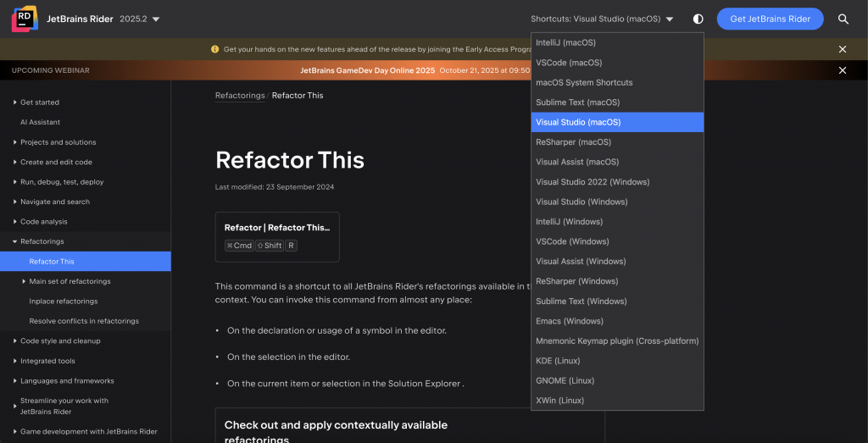The height and width of the screenshot is (443, 868).
Task: Click 'On the selection in the editor.' bullet
Action: click(289, 357)
